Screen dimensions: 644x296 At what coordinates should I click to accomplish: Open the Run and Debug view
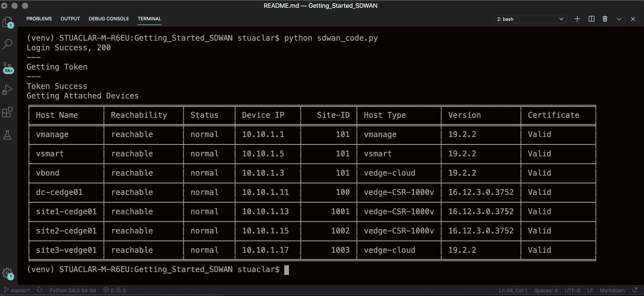point(7,90)
